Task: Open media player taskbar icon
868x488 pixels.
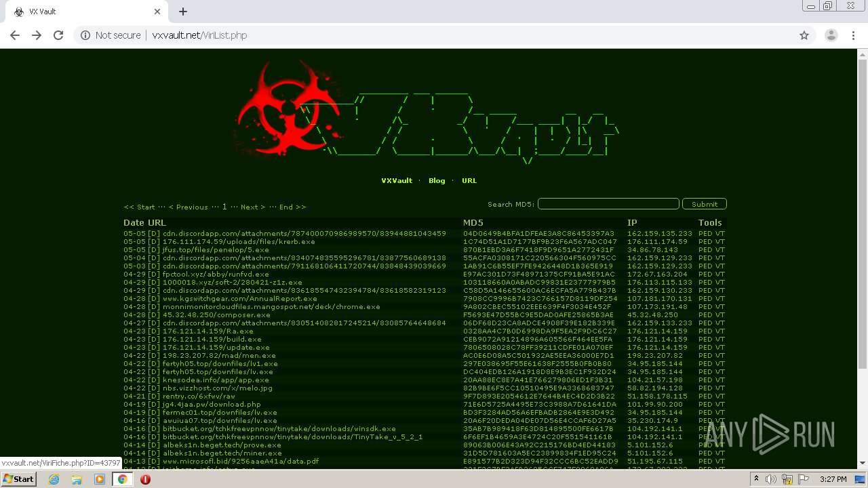Action: tap(100, 479)
